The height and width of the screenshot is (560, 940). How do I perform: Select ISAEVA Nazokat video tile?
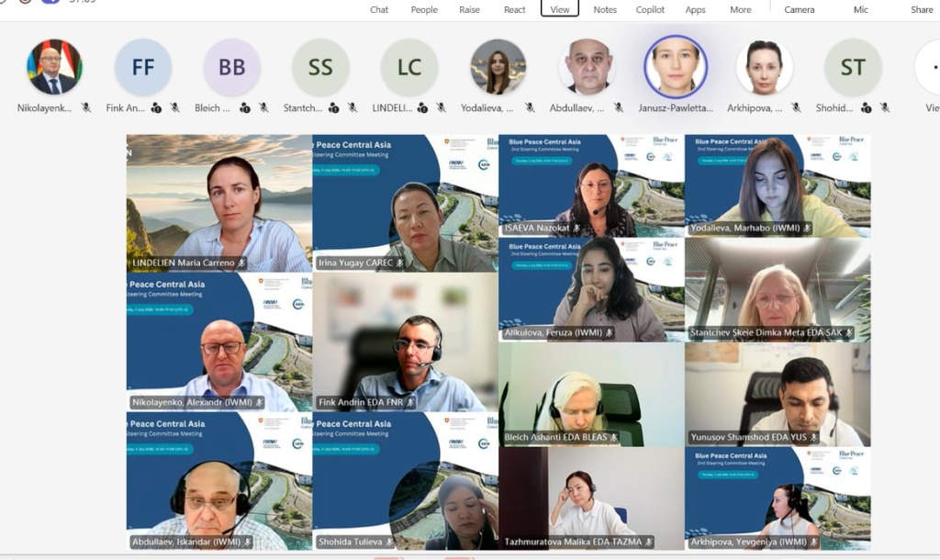coord(591,185)
